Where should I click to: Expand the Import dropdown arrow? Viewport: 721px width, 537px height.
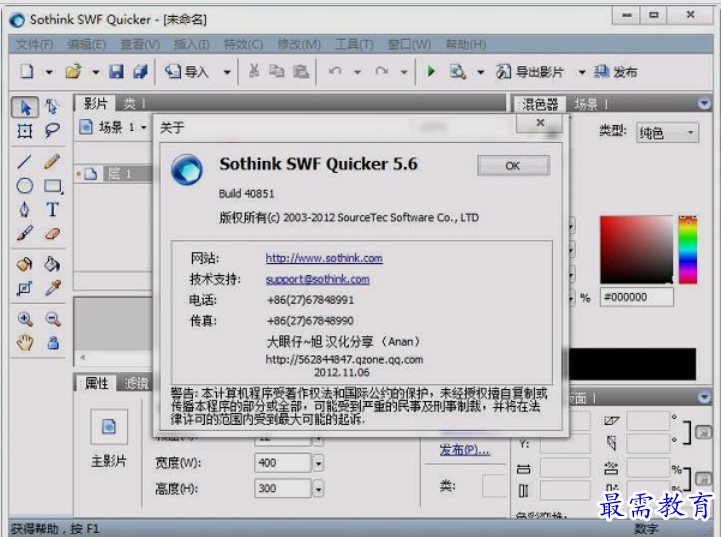point(227,72)
